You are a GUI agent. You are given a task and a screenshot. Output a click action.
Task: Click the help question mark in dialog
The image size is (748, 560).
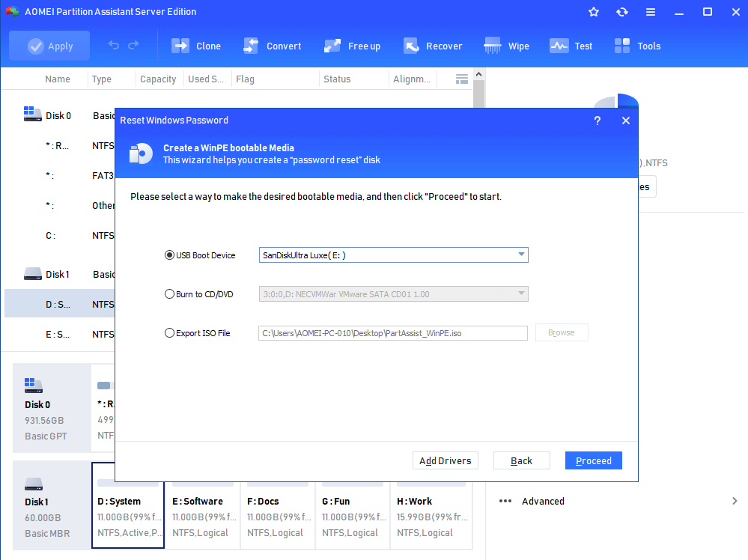pos(598,121)
